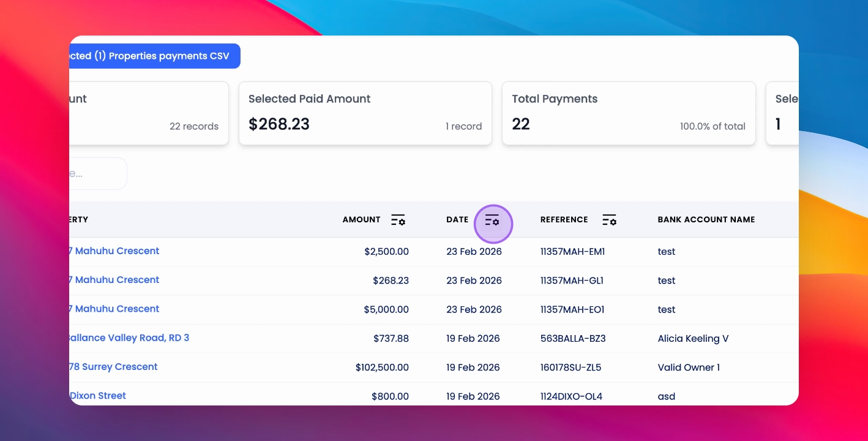The height and width of the screenshot is (441, 868).
Task: Click the 1 record label
Action: [463, 127]
